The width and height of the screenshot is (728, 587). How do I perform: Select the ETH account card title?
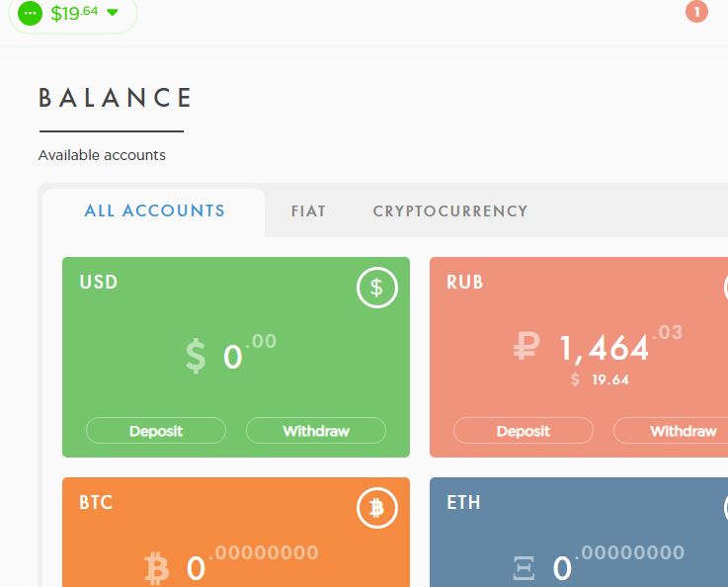[463, 502]
